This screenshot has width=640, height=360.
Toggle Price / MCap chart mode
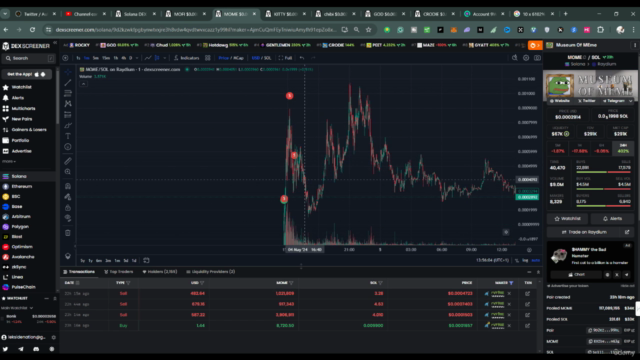[x=231, y=58]
